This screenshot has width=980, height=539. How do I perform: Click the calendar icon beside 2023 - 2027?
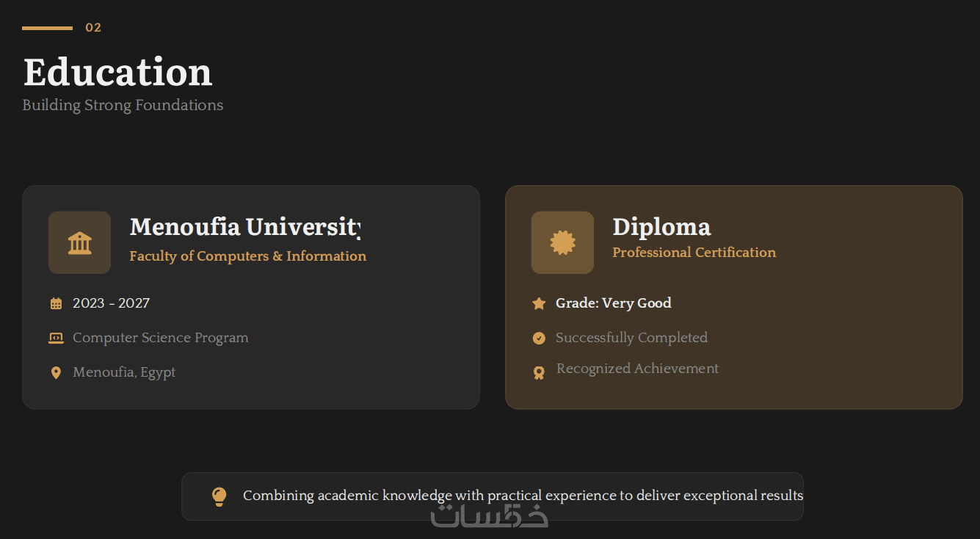56,303
